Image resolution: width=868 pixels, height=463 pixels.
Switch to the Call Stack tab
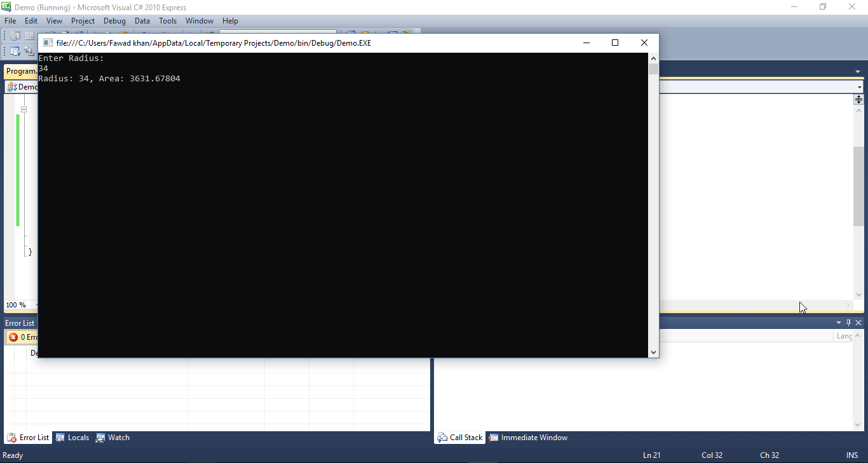point(460,438)
